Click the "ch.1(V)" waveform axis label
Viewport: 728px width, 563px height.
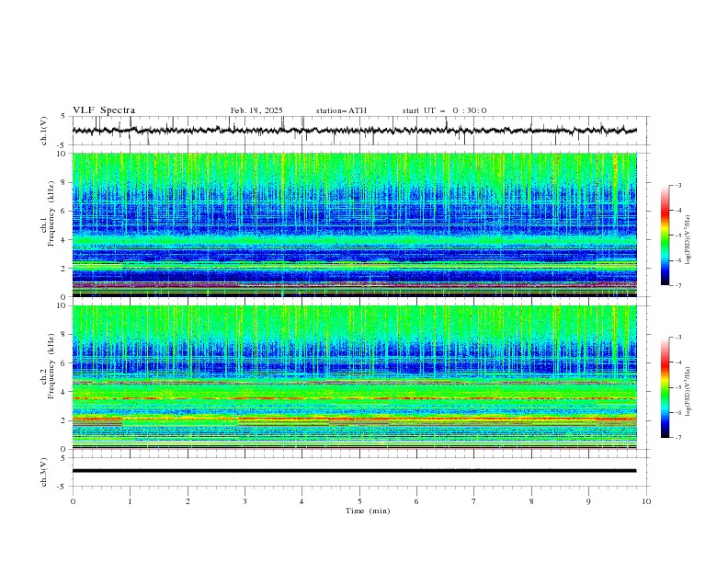(44, 131)
